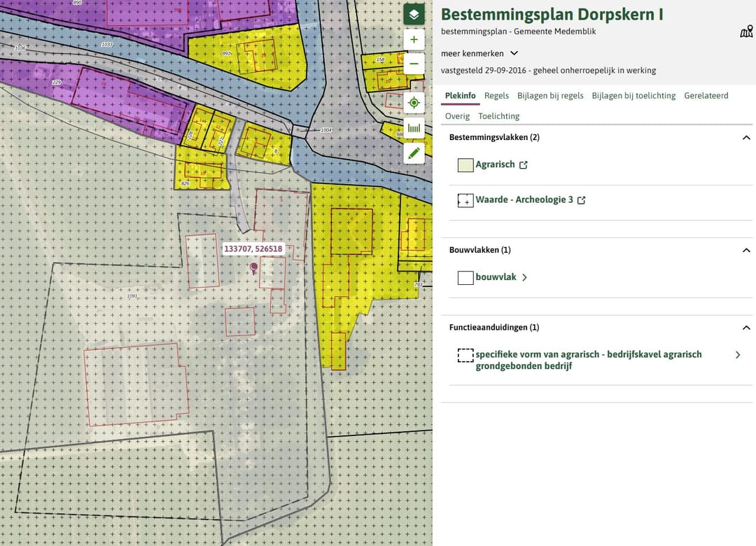Open the Bijlagen bij regels tab

(550, 96)
